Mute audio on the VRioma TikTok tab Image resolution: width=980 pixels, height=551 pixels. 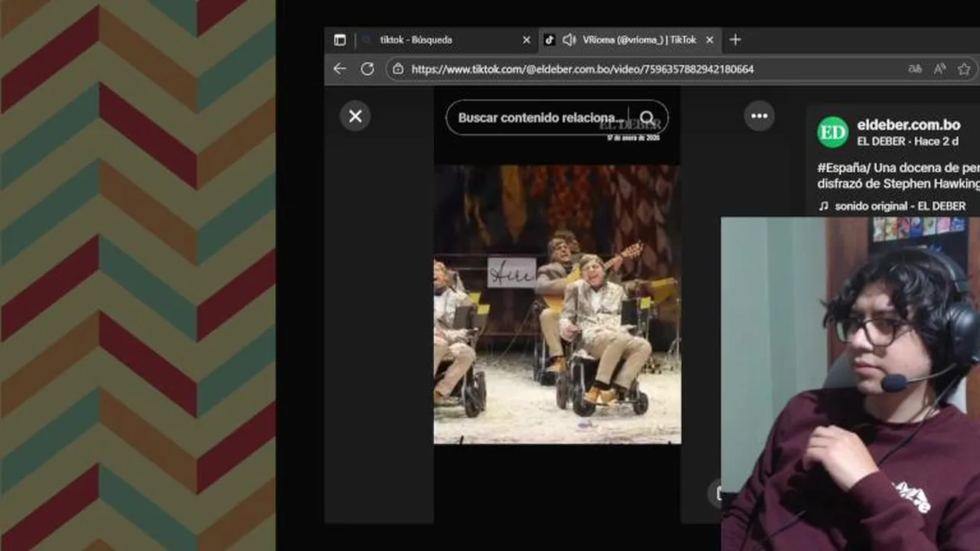(x=569, y=40)
